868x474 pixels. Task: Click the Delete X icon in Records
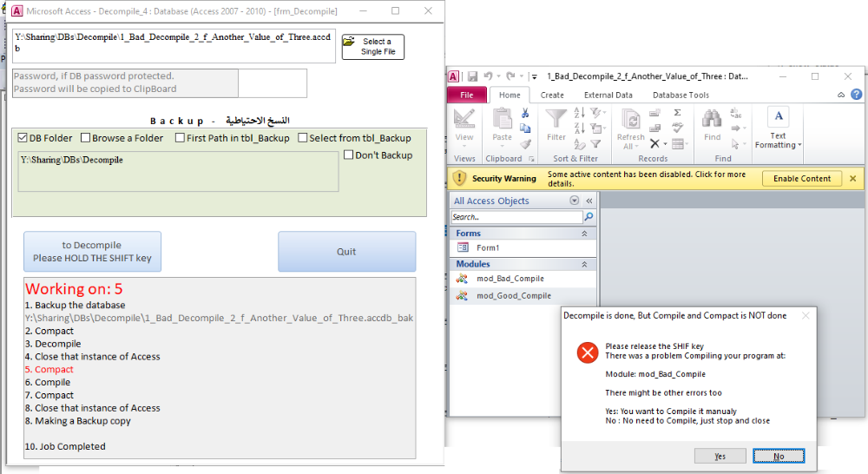pos(654,144)
